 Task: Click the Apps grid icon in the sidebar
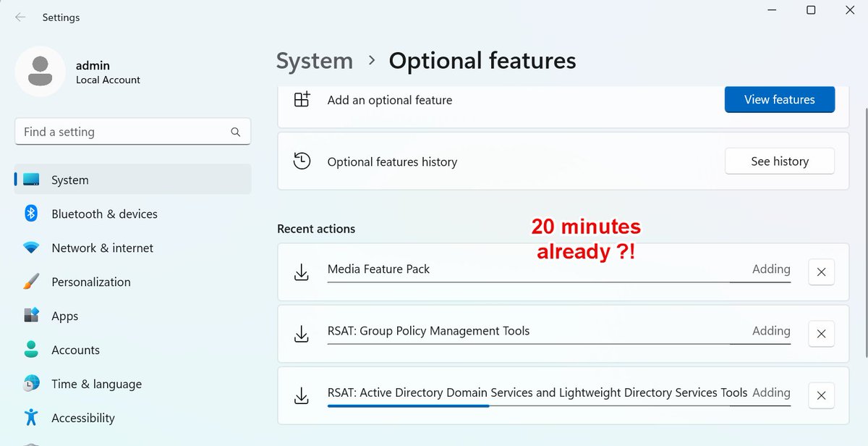(x=31, y=316)
